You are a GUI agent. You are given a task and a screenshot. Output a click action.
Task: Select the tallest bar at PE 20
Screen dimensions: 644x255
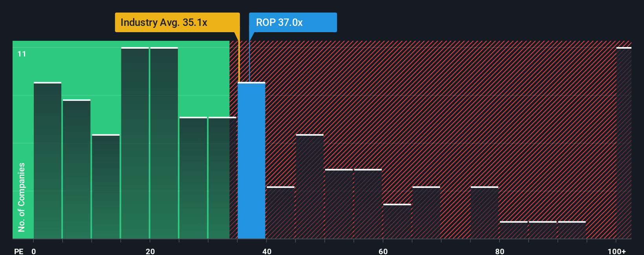click(164, 143)
